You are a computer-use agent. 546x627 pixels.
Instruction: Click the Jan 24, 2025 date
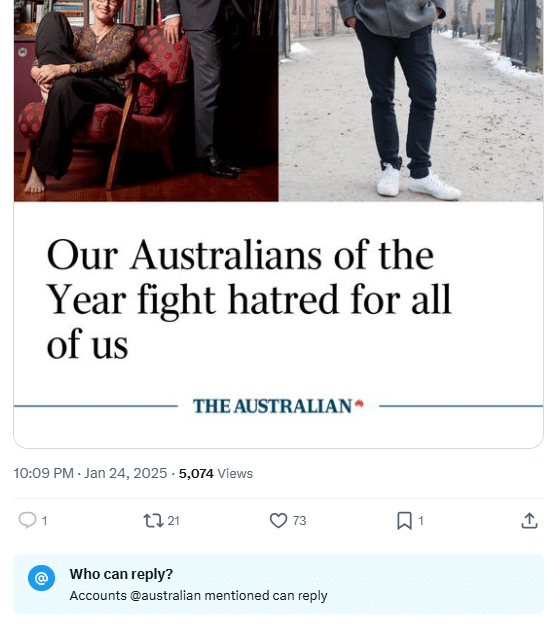[125, 473]
